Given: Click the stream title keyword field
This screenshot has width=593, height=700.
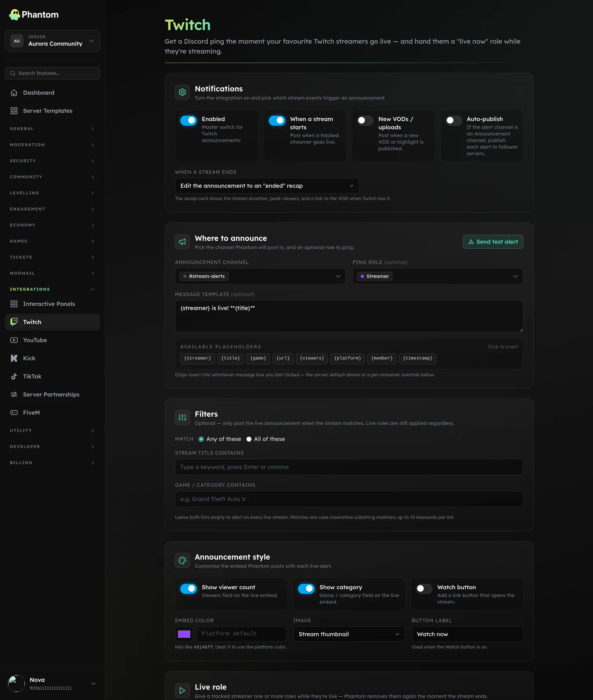Looking at the screenshot, I should point(349,467).
